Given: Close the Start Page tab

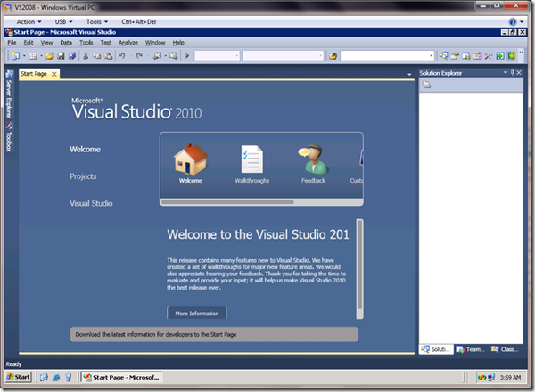Looking at the screenshot, I should coord(53,74).
